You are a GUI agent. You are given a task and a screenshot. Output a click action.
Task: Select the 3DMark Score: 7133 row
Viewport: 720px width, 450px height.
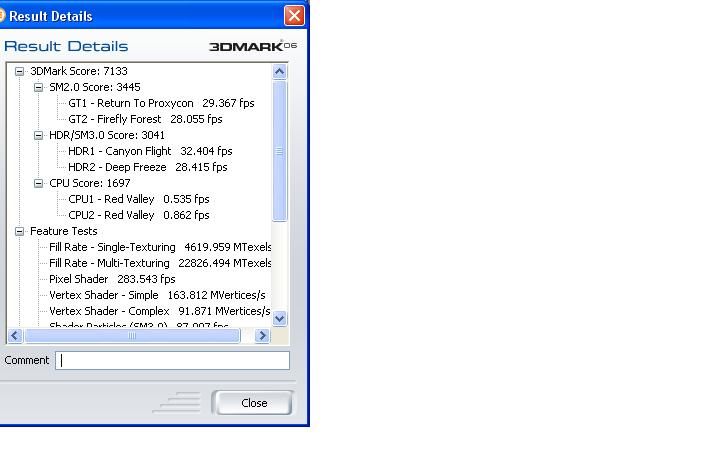tap(79, 71)
